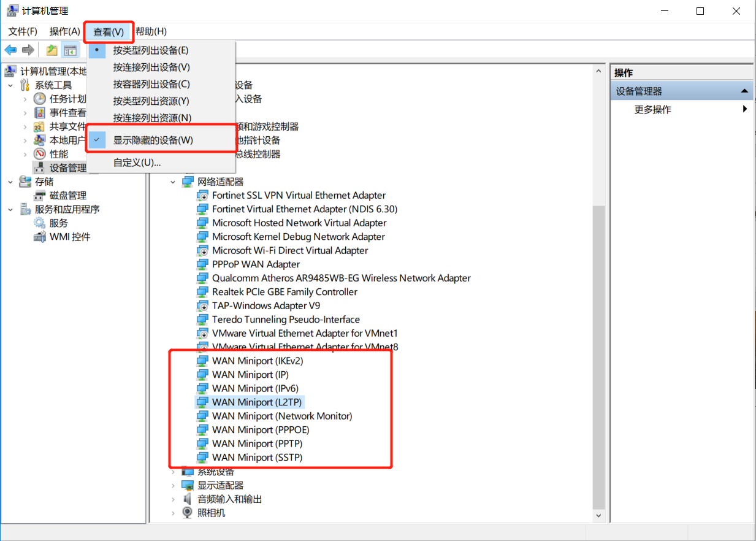The height and width of the screenshot is (541, 756).
Task: Click the show/hide console tree toolbar icon
Action: click(x=71, y=50)
